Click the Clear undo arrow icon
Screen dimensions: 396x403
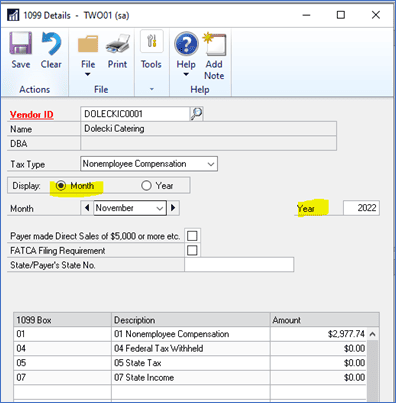[x=51, y=43]
